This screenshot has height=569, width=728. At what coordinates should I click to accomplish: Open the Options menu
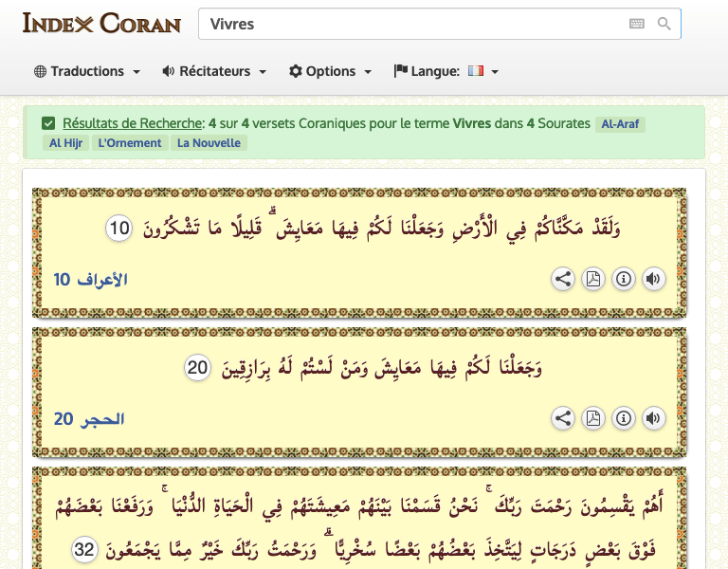click(330, 71)
